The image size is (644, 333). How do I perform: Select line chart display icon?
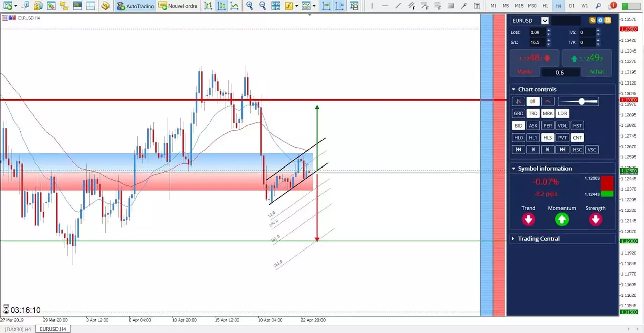coord(235,6)
